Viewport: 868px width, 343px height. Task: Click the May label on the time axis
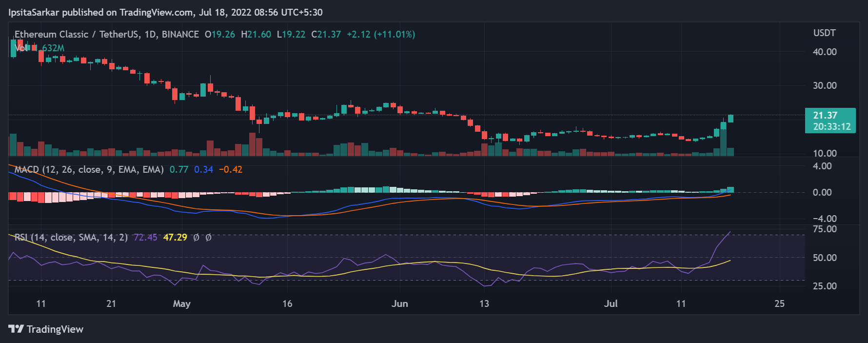pos(182,303)
